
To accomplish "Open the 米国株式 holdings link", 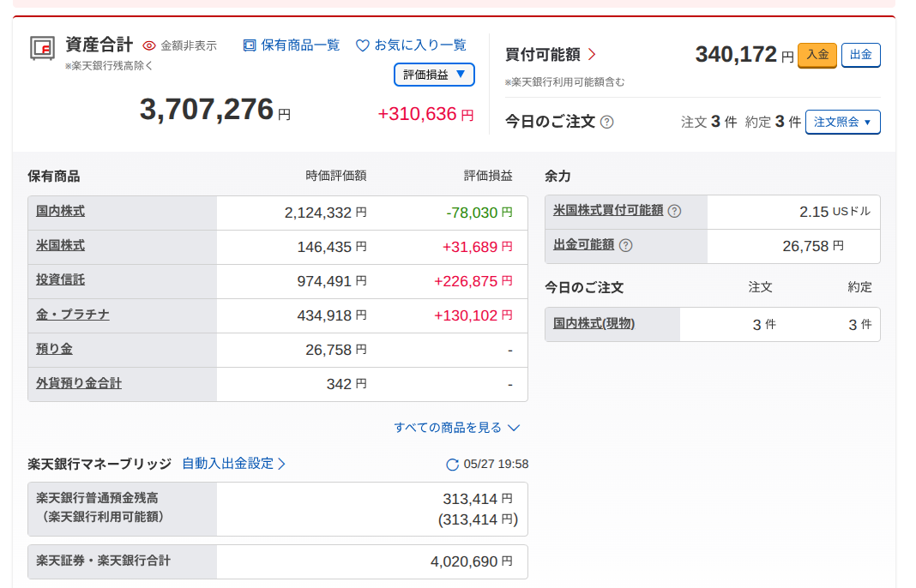I will (x=60, y=246).
